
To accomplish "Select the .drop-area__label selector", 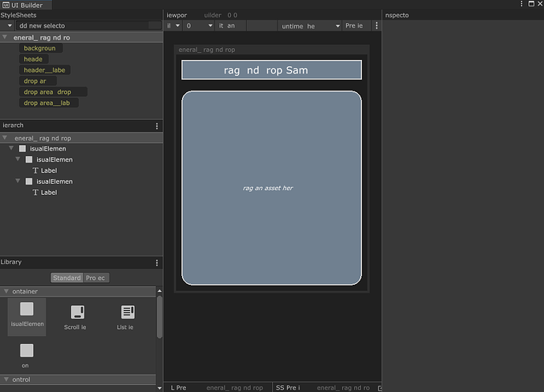I will point(49,103).
